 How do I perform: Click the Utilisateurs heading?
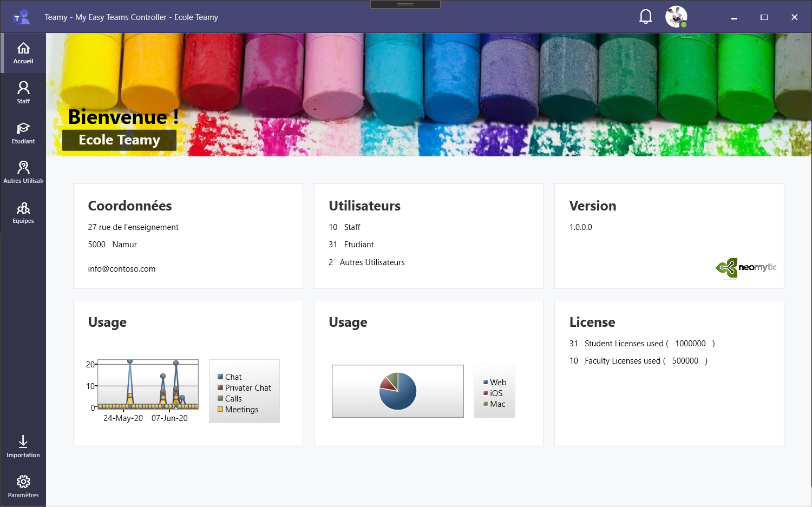pyautogui.click(x=365, y=206)
